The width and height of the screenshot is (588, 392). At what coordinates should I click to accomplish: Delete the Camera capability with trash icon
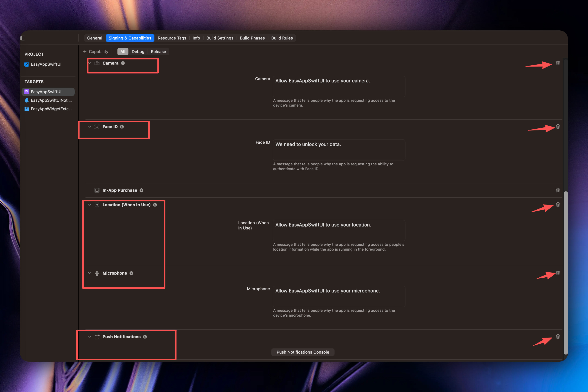point(558,63)
